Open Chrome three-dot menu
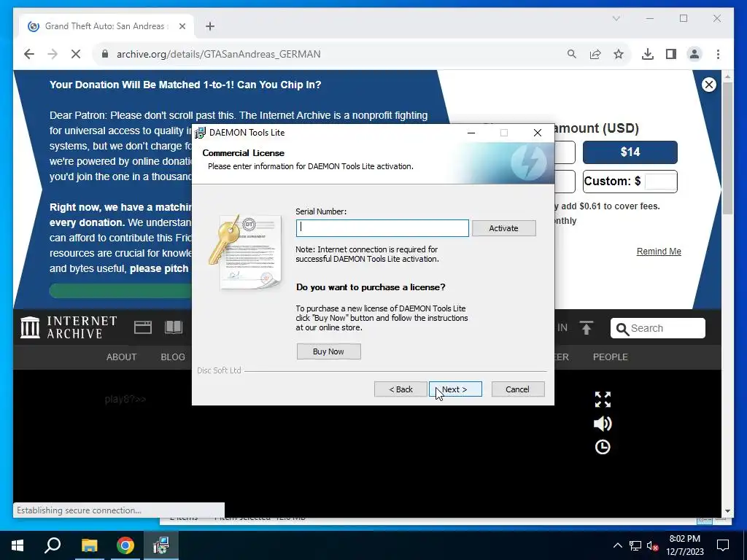Image resolution: width=747 pixels, height=560 pixels. click(x=718, y=54)
